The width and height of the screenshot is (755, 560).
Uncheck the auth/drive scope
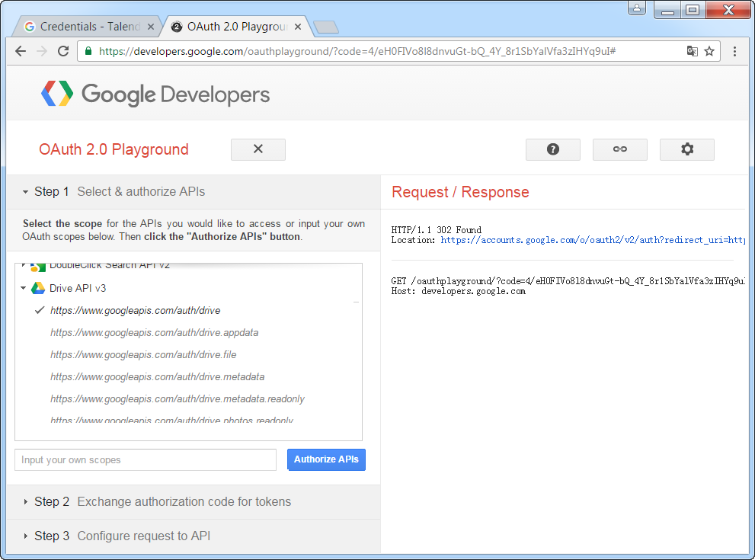pos(135,311)
